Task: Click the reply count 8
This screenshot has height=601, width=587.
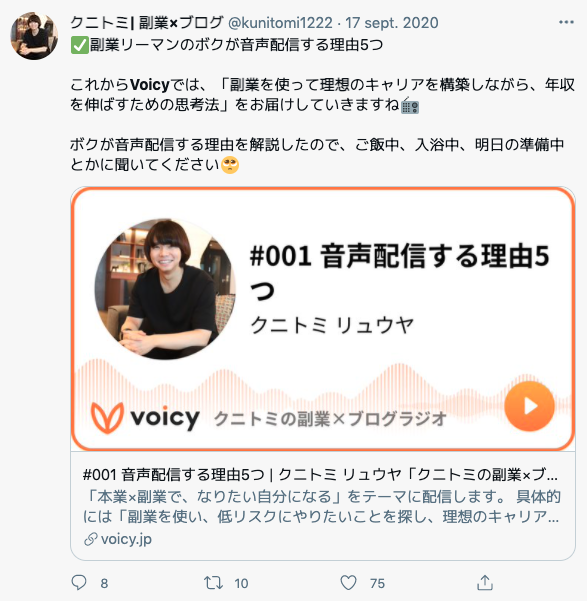Action: [x=104, y=583]
